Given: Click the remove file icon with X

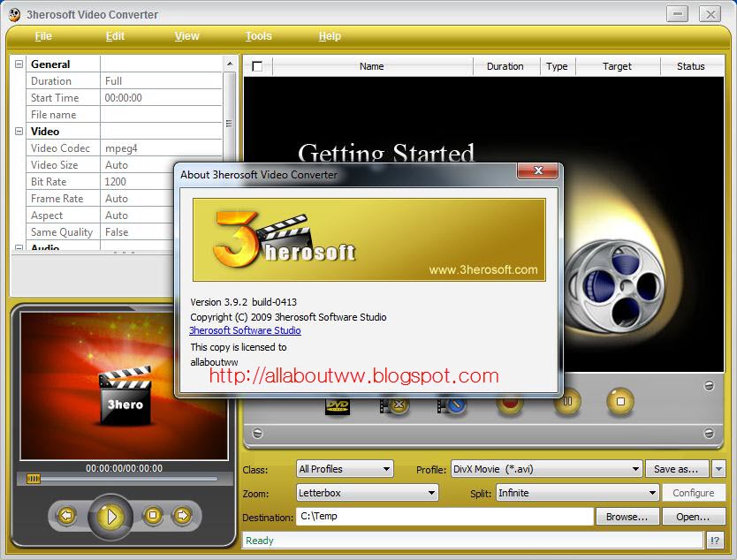Looking at the screenshot, I should (395, 405).
